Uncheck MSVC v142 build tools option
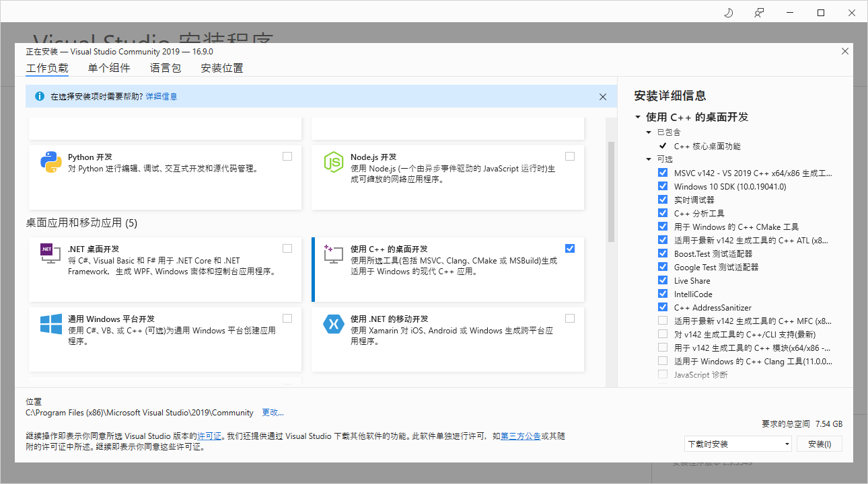Image resolution: width=868 pixels, height=484 pixels. pos(663,173)
